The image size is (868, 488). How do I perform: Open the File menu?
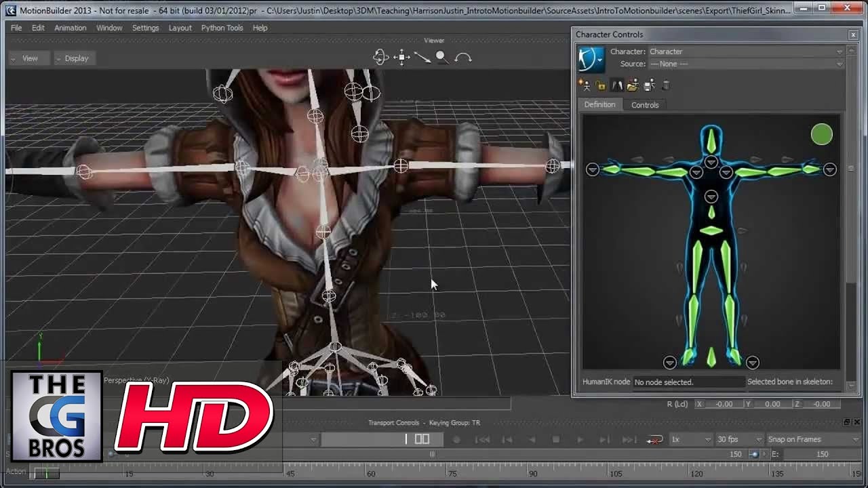pos(16,28)
